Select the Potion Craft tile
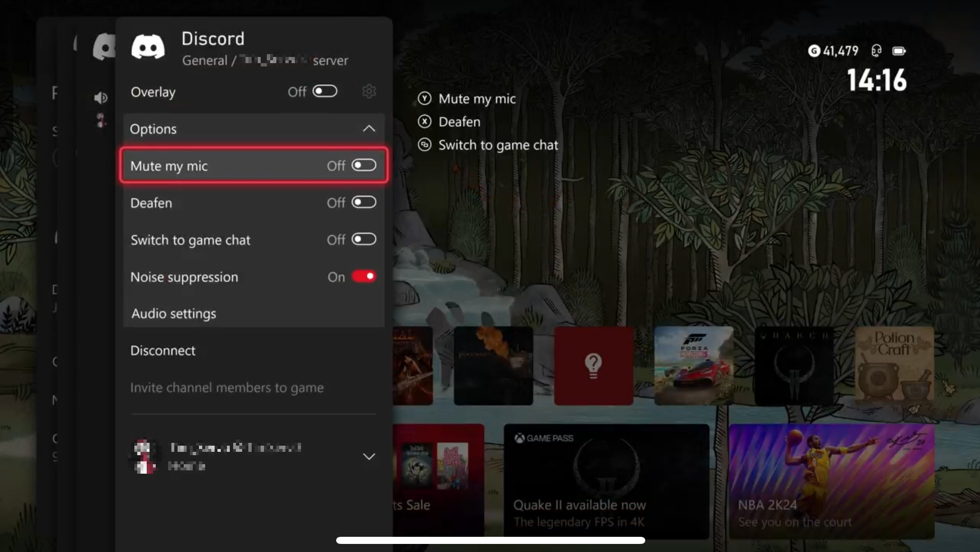 pos(894,365)
